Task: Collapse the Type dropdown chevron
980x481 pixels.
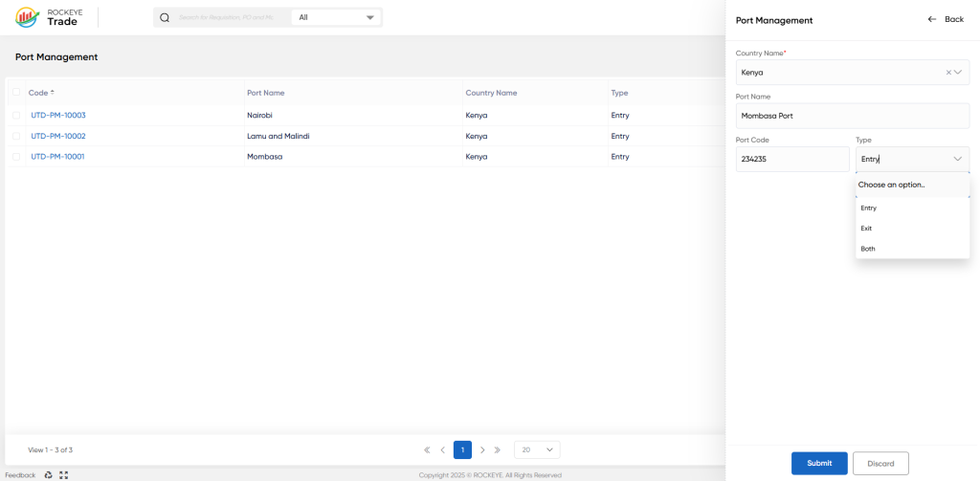Action: coord(958,160)
